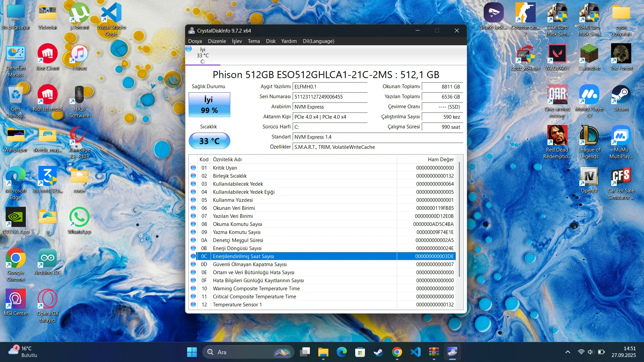This screenshot has width=644, height=362.
Task: Open the Dosya menu
Action: [x=195, y=41]
